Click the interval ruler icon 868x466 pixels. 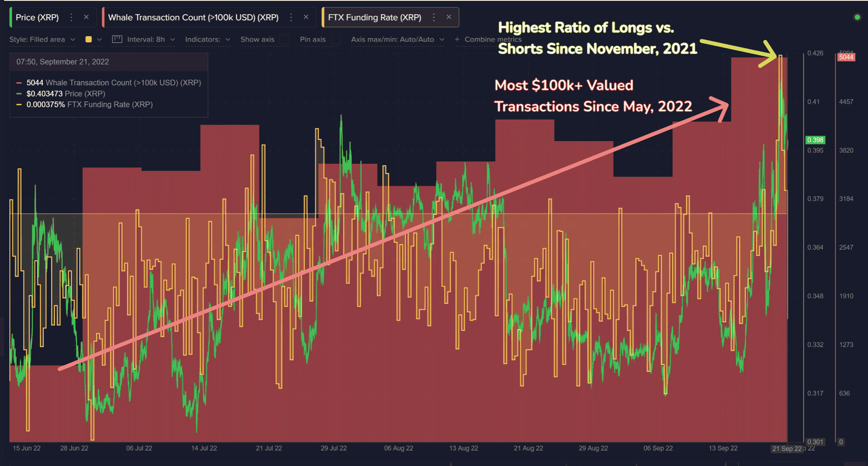coord(117,39)
